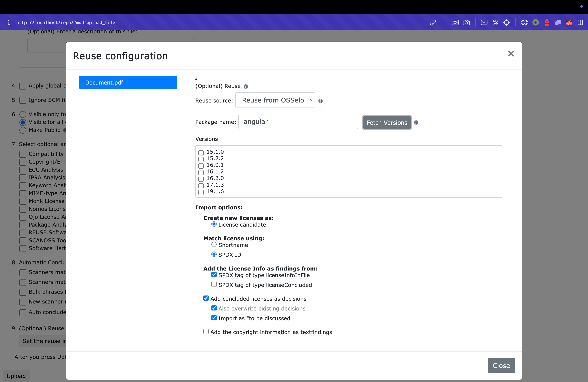Screen dimensions: 588x382
Task: Check Add the copyright information as textfindings
Action: [206, 331]
